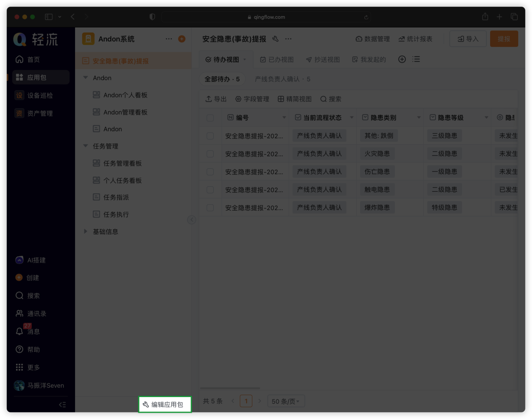Check the row with 触电隐患
The width and height of the screenshot is (532, 419).
(210, 190)
